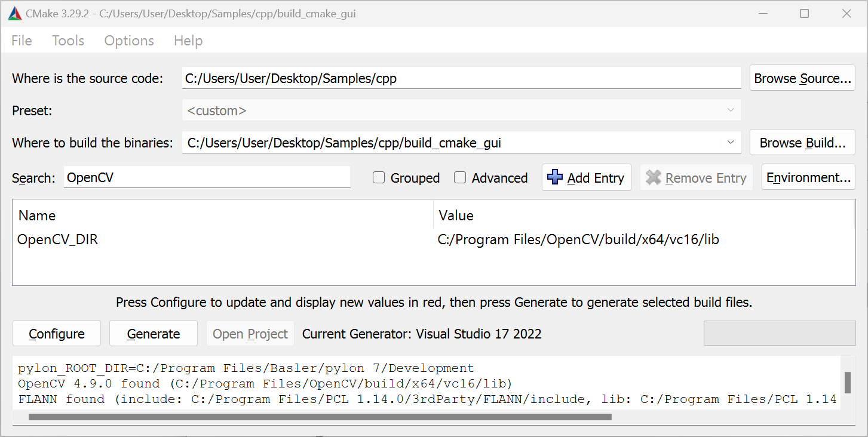
Task: Click the vertical scrollbar in output log
Action: click(x=847, y=380)
